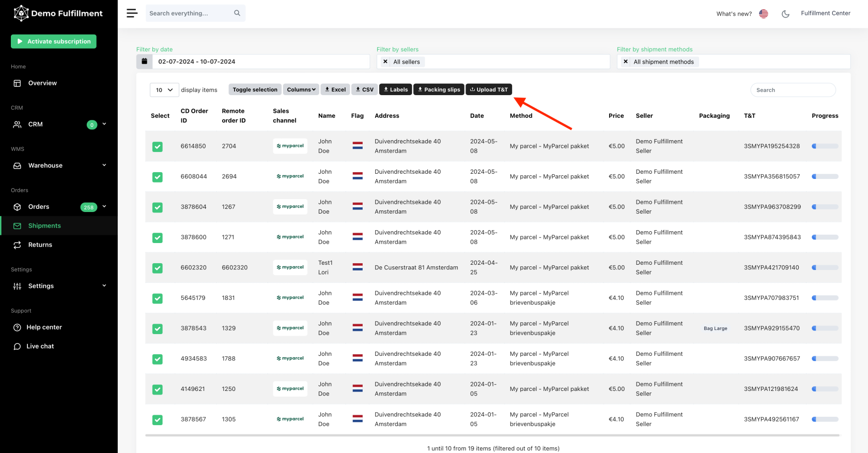Uncheck the checkbox for order 3878543
The width and height of the screenshot is (868, 453).
158,329
